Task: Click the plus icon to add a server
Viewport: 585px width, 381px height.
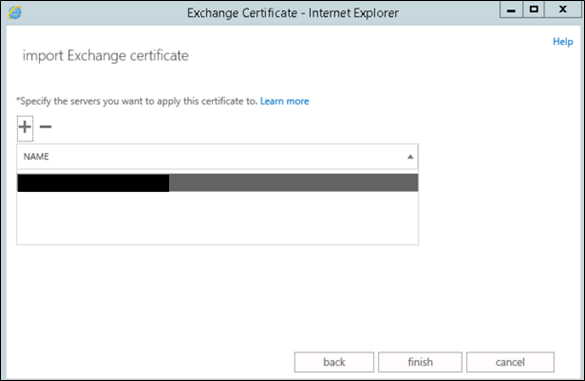Action: 25,127
